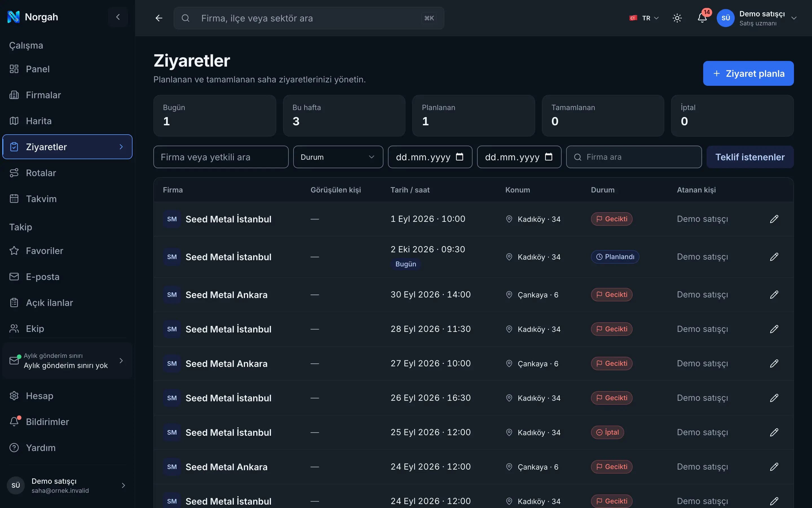This screenshot has height=508, width=812.
Task: Click the global company search field
Action: (x=309, y=18)
